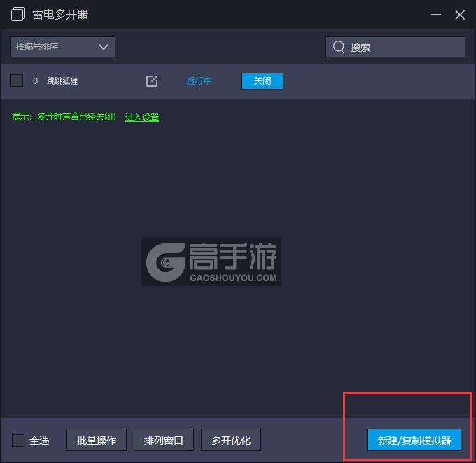Open the 批量操作 batch operations button
The width and height of the screenshot is (476, 463).
(97, 440)
